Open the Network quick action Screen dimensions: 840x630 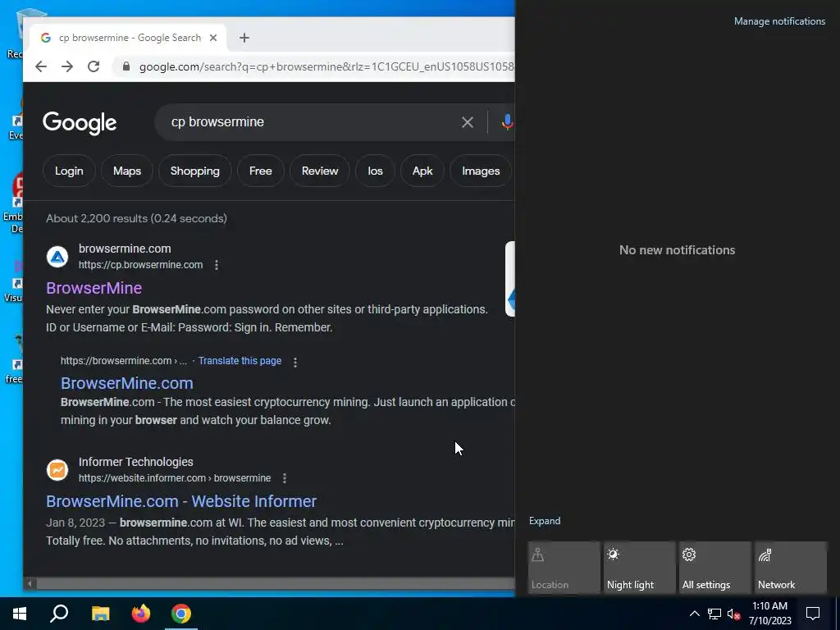pos(791,568)
